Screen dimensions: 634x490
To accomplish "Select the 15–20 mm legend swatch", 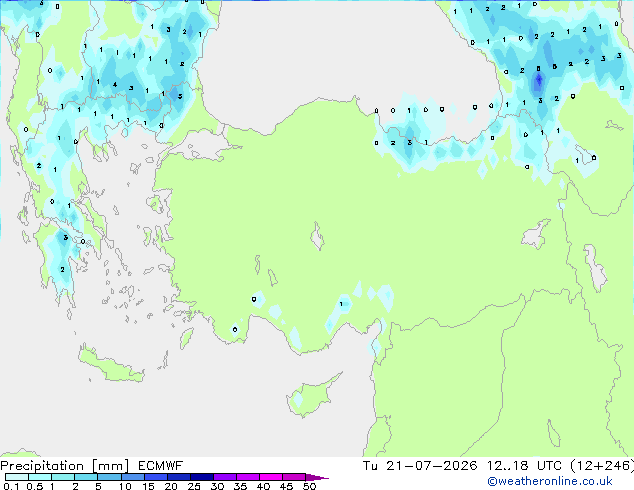I will point(155,477).
